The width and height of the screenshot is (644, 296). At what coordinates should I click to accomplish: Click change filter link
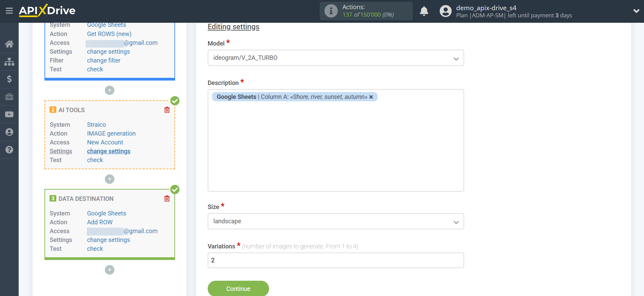[x=103, y=60]
